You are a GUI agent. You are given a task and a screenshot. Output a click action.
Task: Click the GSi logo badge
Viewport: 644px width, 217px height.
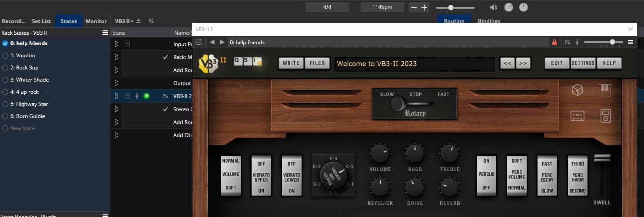[248, 61]
